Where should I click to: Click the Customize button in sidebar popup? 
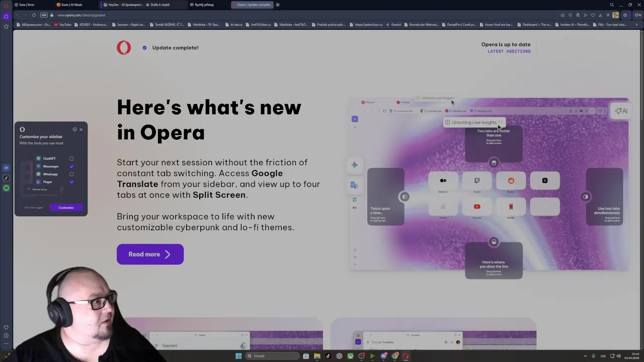click(x=66, y=208)
